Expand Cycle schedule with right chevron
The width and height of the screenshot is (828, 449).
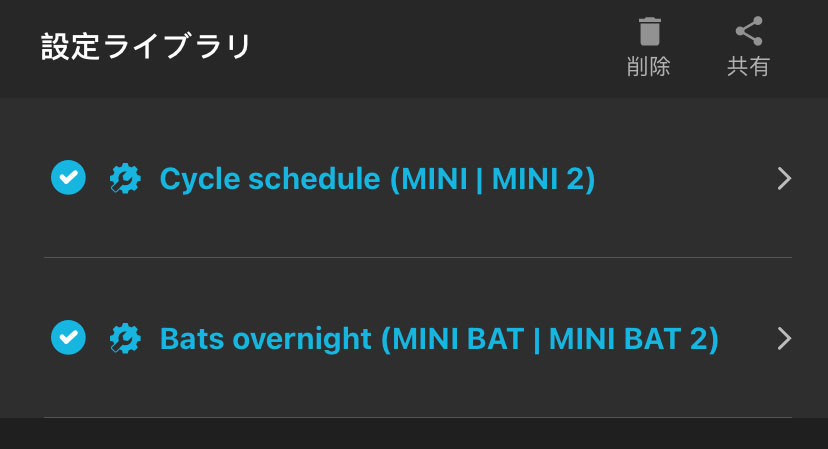click(784, 178)
